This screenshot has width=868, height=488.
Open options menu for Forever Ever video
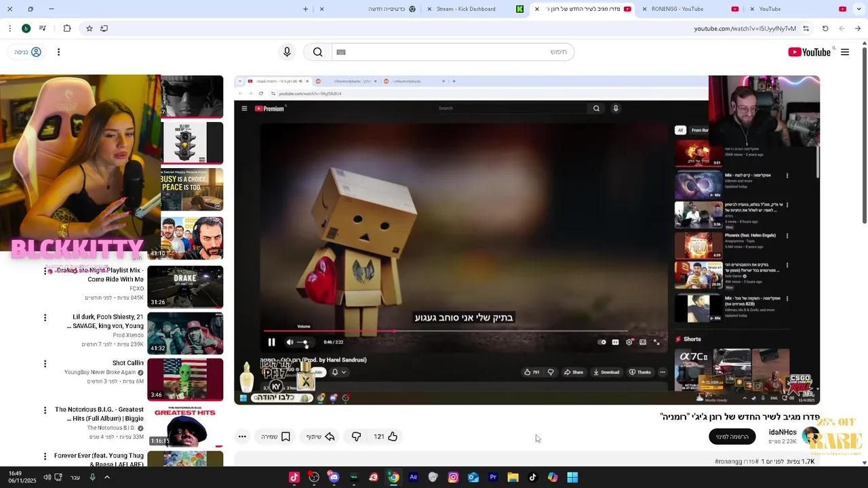coord(45,456)
